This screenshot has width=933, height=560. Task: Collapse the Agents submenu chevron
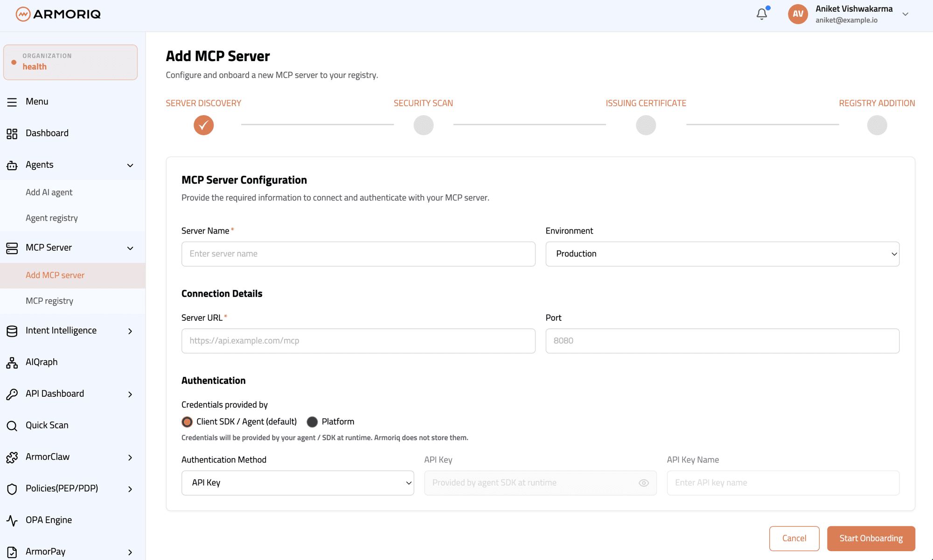[130, 165]
